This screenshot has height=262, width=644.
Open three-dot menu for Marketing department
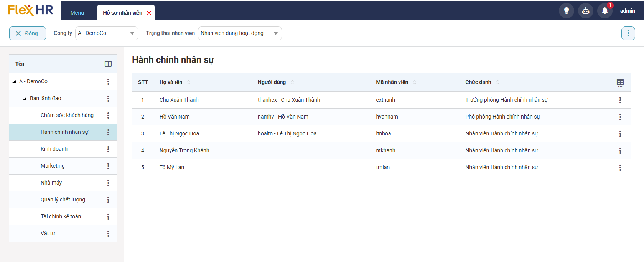pyautogui.click(x=108, y=166)
